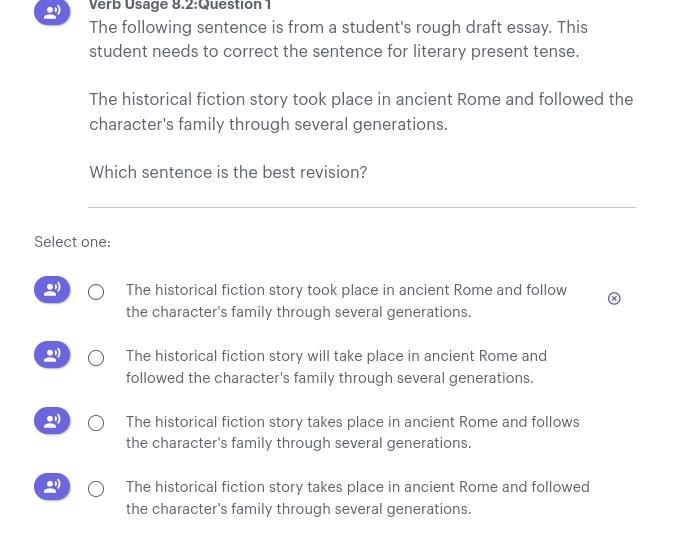Image resolution: width=681 pixels, height=539 pixels.
Task: Select radio for 'takes place...and followed' option
Action: 96,489
